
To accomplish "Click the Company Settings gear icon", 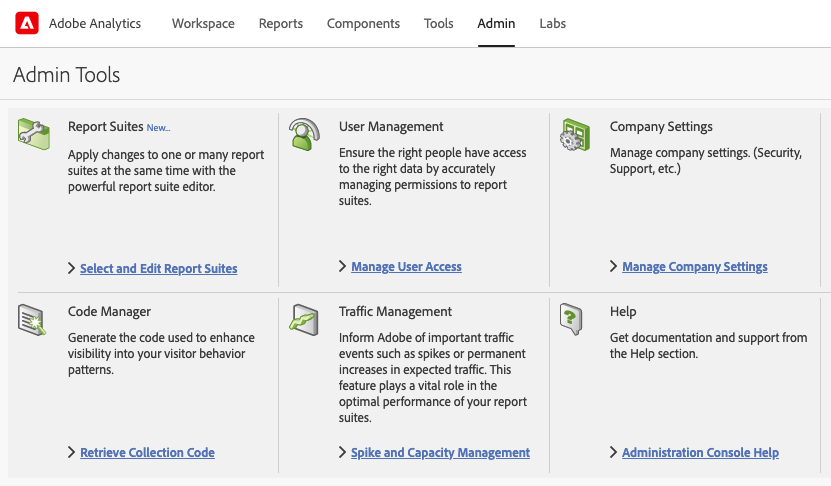I will point(575,133).
